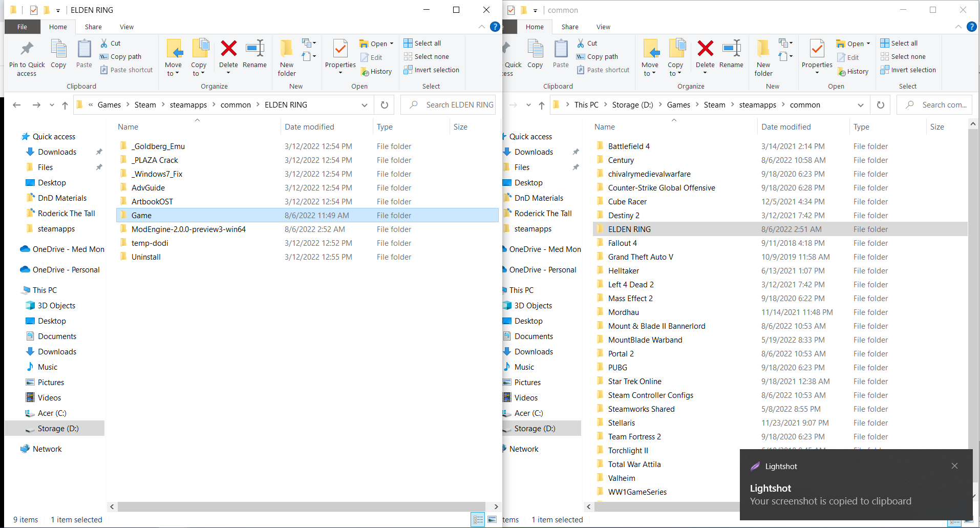980x528 pixels.
Task: Click Copy path in ELDEN RING window
Action: click(121, 56)
